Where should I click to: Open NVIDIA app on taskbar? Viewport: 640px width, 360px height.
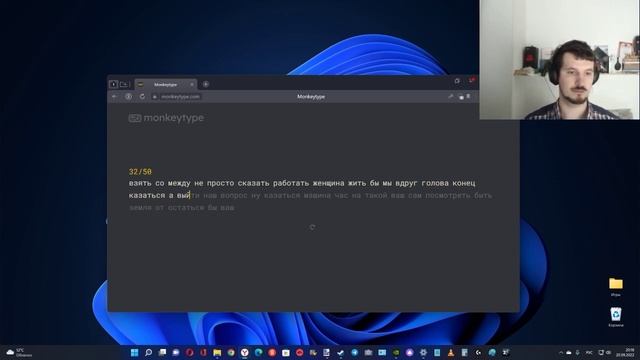396,352
